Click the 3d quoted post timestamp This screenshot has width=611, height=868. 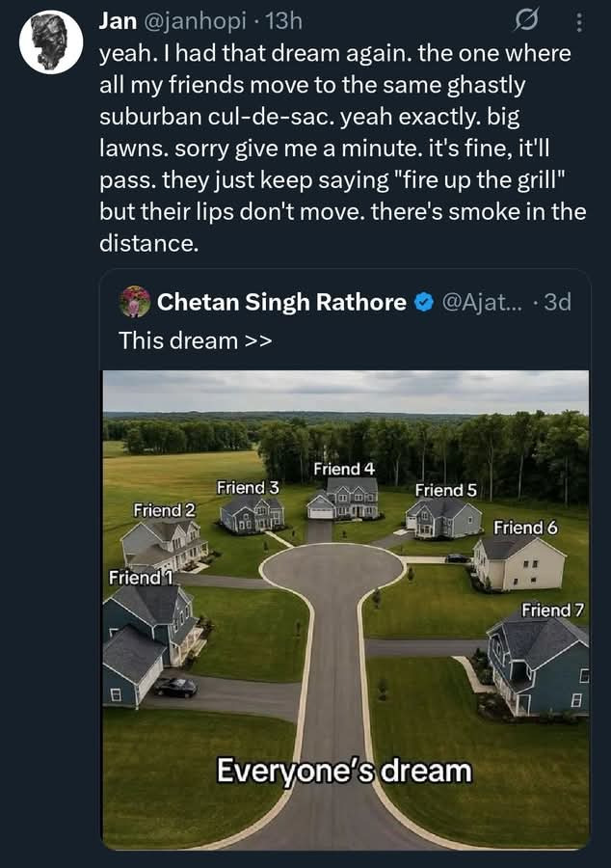pos(557,302)
